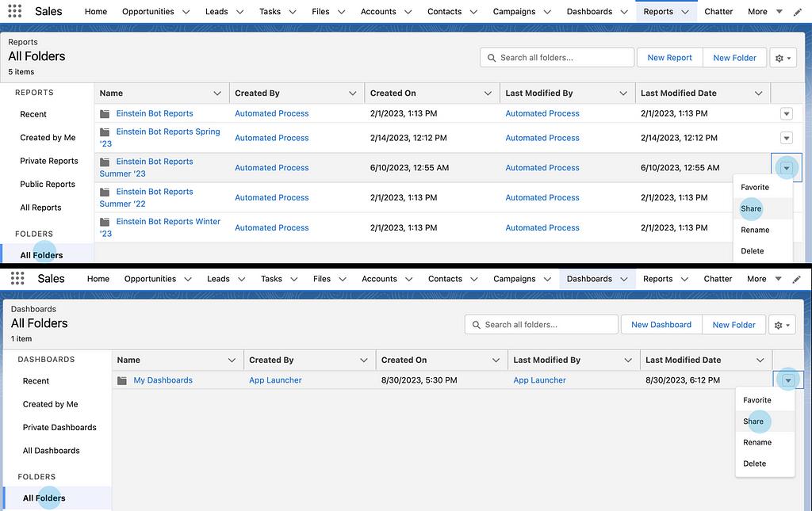Select Private Dashboards in the sidebar
This screenshot has height=511, width=812.
click(x=59, y=428)
